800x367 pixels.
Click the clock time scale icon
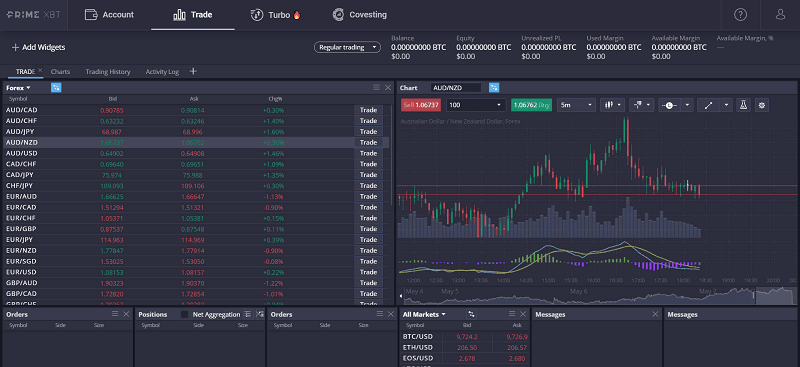pyautogui.click(x=669, y=105)
